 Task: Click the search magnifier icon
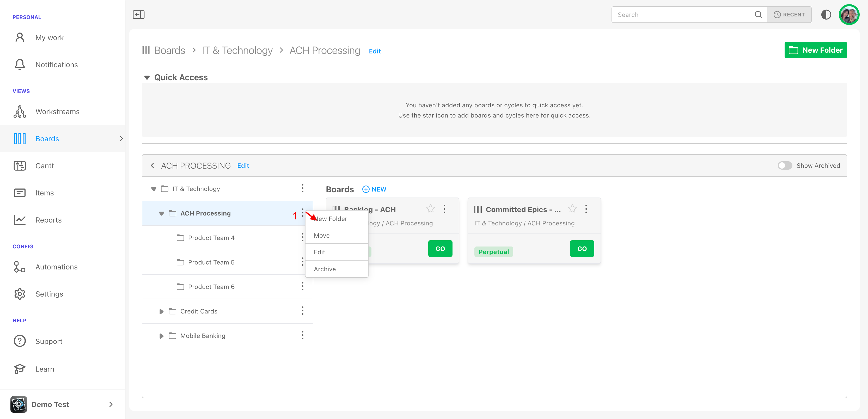758,15
